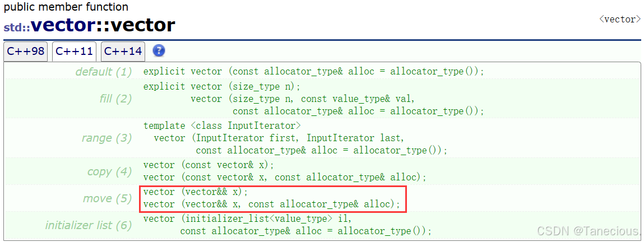This screenshot has height=242, width=644.
Task: Click 'explicit vector (const allocator_type& alloc' line
Action: [x=314, y=71]
